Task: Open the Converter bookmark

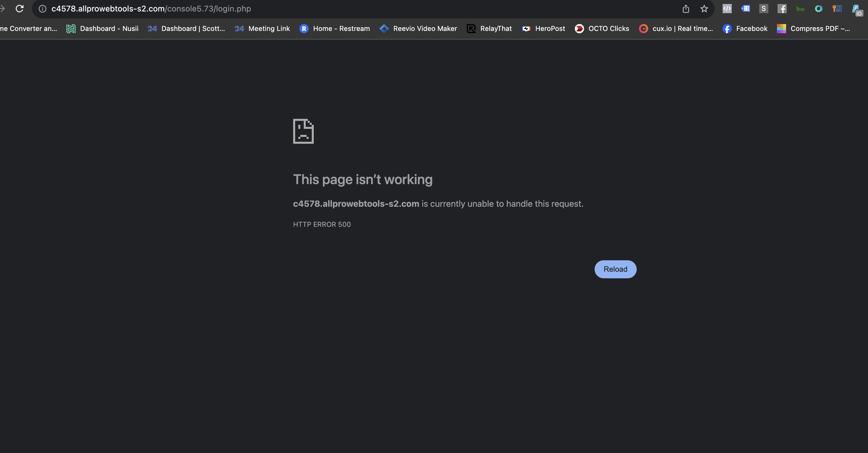Action: pos(29,29)
